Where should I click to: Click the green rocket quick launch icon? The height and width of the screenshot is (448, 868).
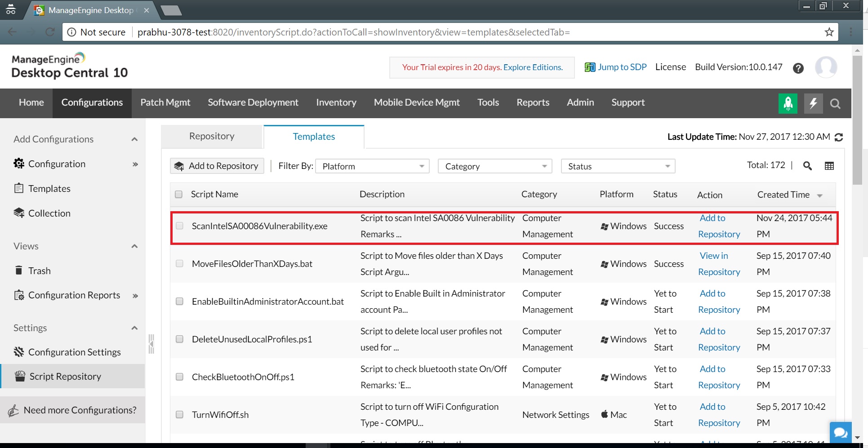point(788,103)
